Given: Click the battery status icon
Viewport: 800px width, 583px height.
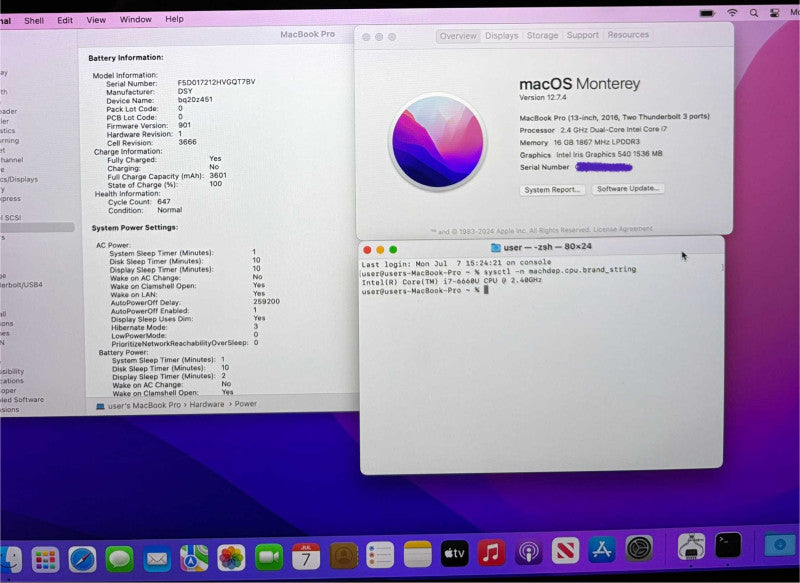Looking at the screenshot, I should pyautogui.click(x=707, y=13).
